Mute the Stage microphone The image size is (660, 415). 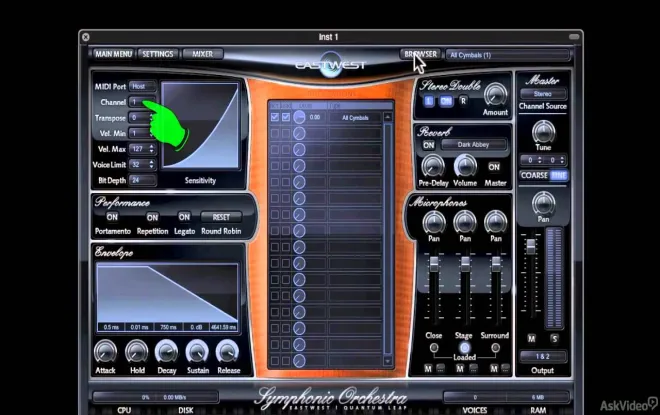tap(460, 369)
